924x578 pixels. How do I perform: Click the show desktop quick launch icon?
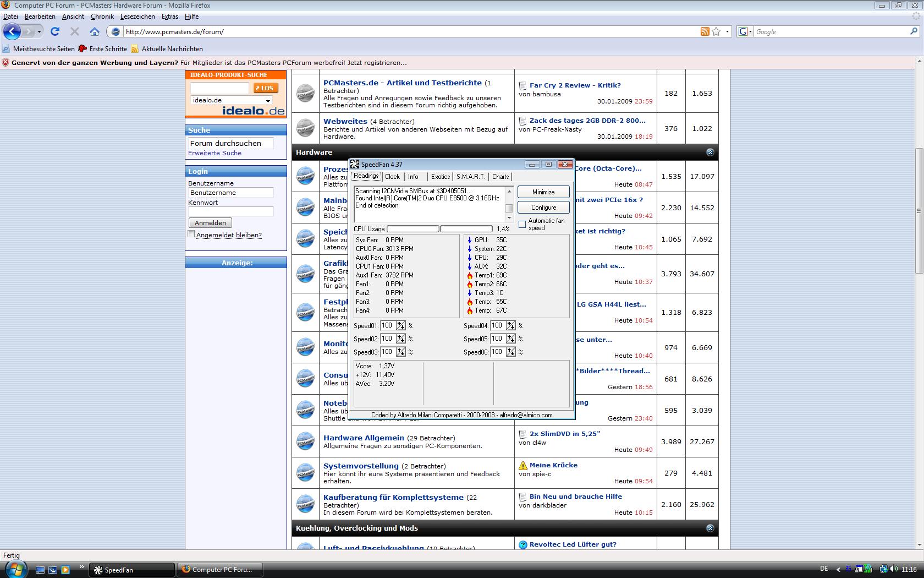[x=40, y=570]
